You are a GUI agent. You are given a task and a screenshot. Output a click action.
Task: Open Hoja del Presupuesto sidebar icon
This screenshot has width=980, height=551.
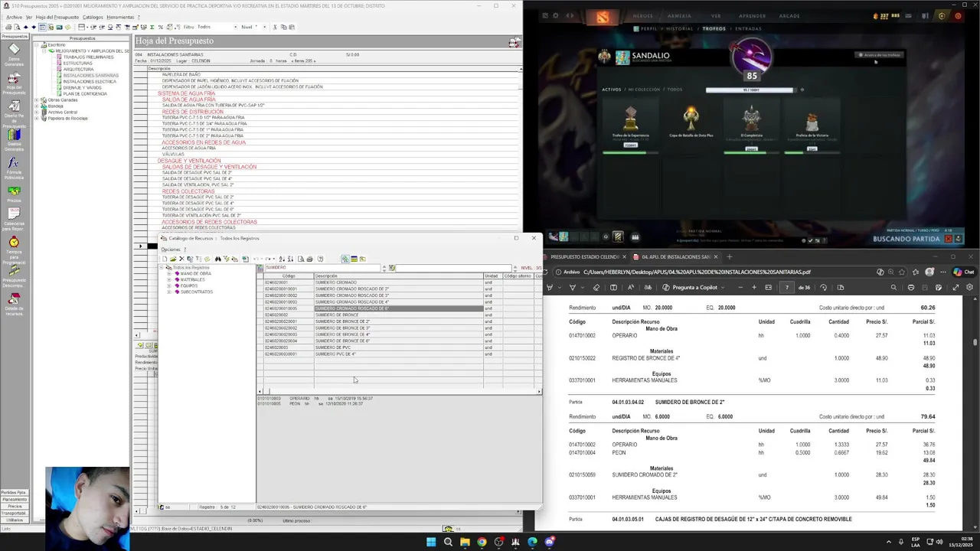(x=14, y=83)
